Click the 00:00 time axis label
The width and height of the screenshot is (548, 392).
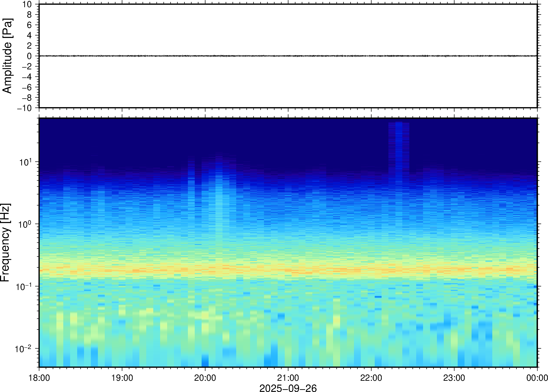pos(537,378)
